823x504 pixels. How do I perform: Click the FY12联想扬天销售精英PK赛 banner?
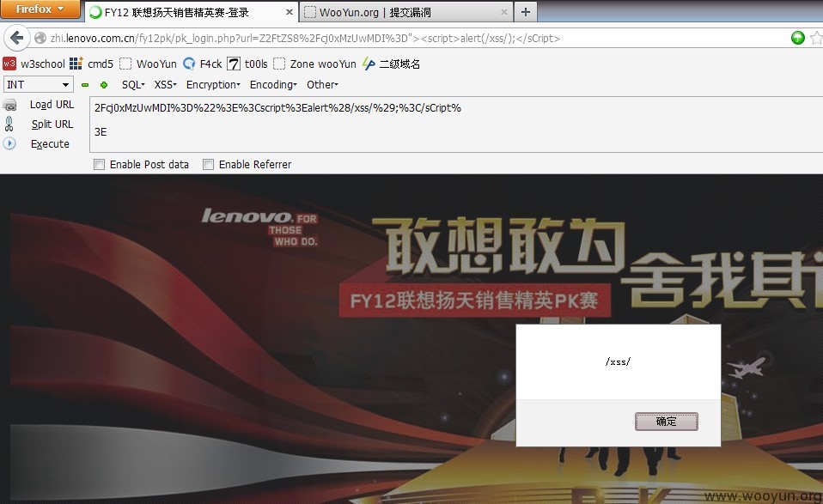click(x=474, y=301)
